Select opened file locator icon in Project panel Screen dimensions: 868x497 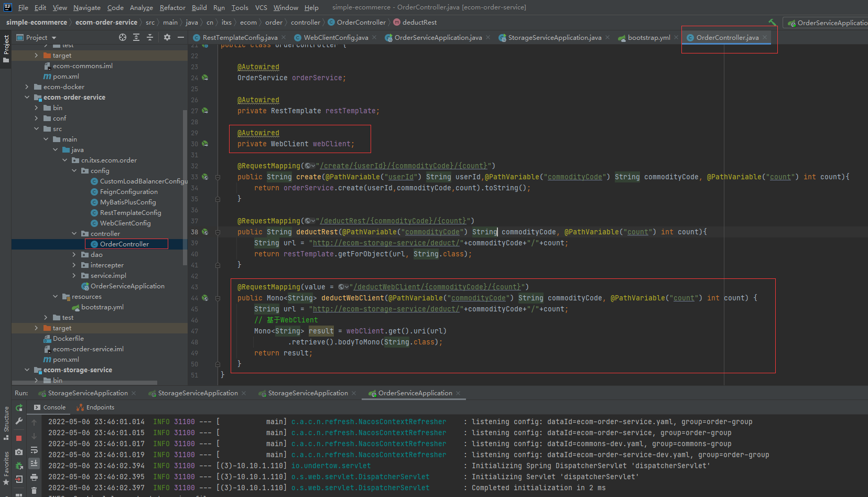[123, 37]
